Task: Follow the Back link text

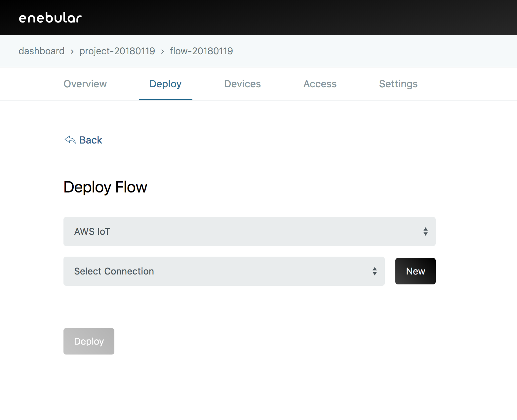Action: coord(91,140)
